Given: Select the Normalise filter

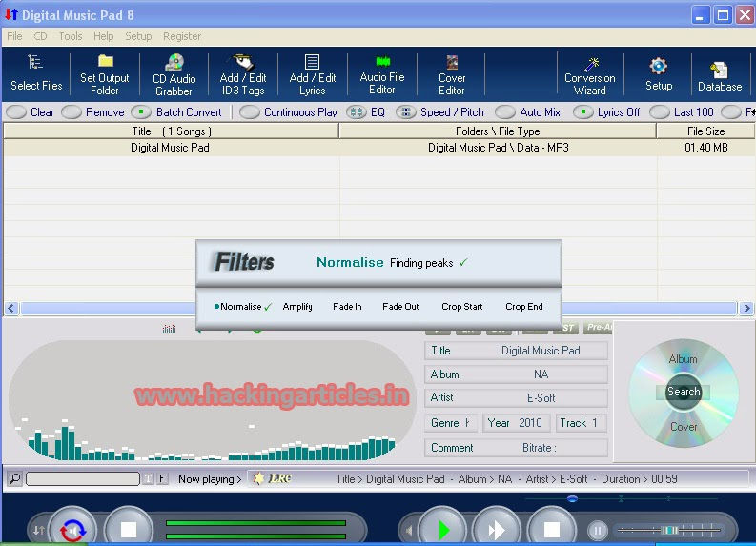Looking at the screenshot, I should 240,307.
